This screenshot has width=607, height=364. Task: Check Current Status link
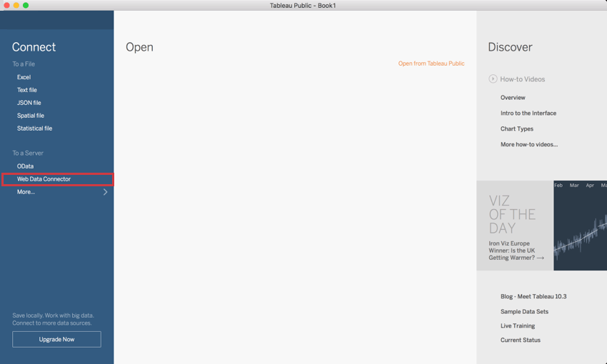click(x=521, y=340)
